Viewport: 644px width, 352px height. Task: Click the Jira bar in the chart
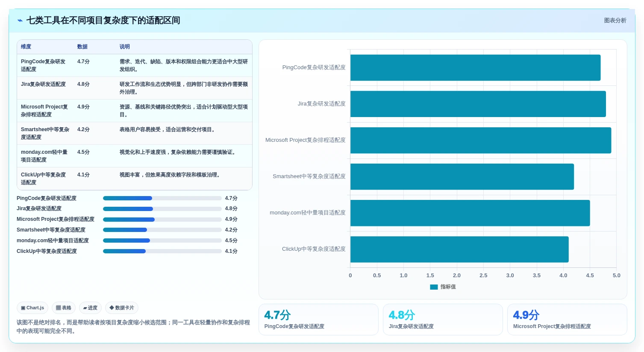[478, 104]
